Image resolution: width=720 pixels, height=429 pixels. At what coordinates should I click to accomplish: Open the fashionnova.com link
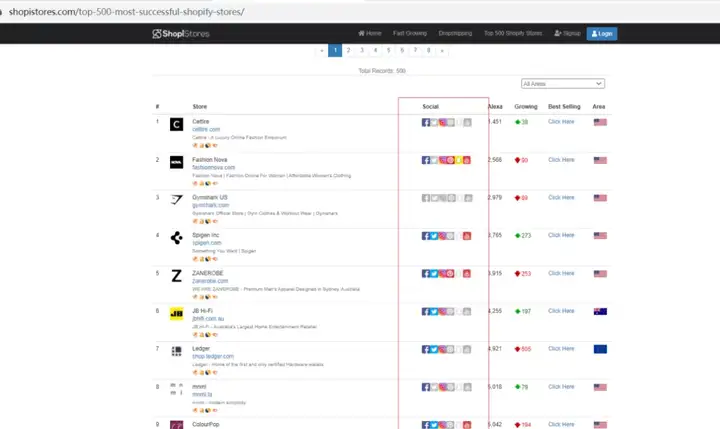coord(214,168)
